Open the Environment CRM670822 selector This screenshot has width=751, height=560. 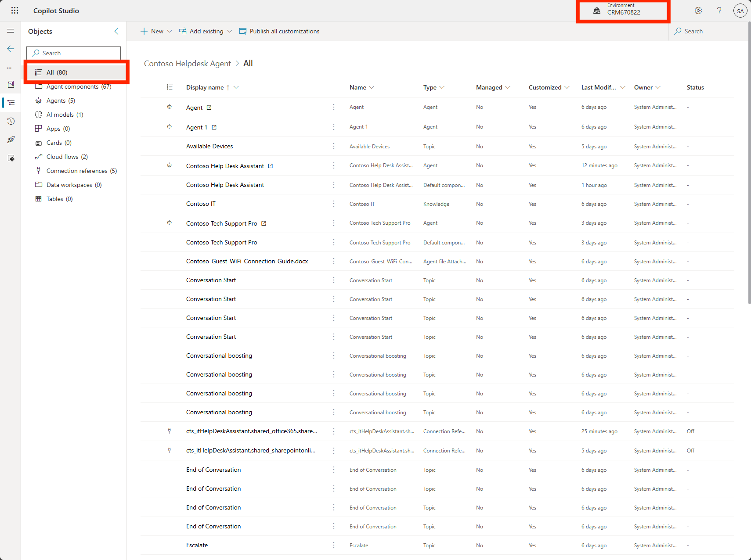[623, 11]
